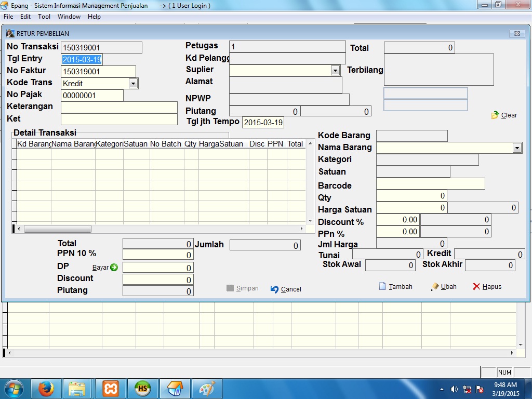Click the Clear folder icon
The image size is (532, 399).
point(495,115)
